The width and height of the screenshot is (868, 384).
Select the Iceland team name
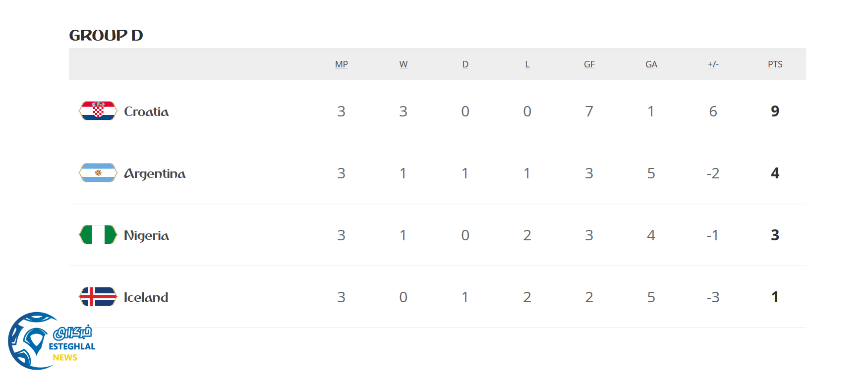[x=146, y=297]
